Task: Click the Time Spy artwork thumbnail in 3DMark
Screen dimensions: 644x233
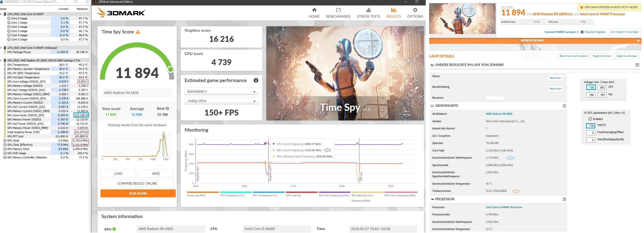Action: coord(345,73)
